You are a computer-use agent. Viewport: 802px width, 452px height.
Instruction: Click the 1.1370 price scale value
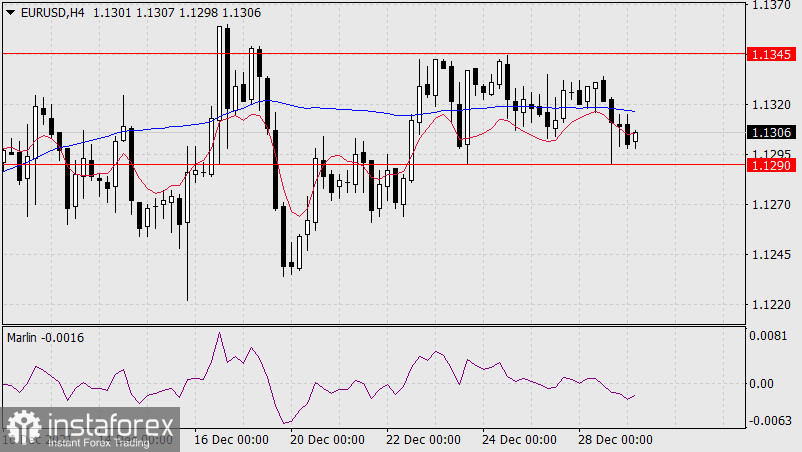pos(770,6)
